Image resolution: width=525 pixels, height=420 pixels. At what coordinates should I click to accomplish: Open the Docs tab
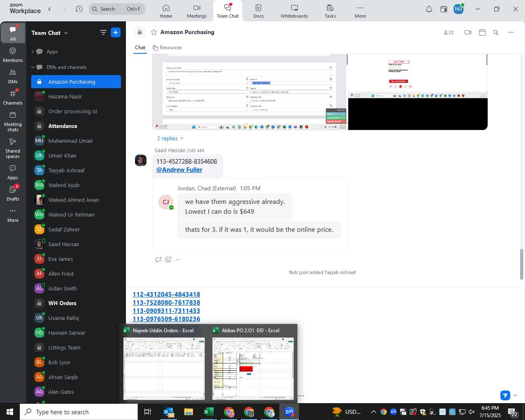pos(258,11)
